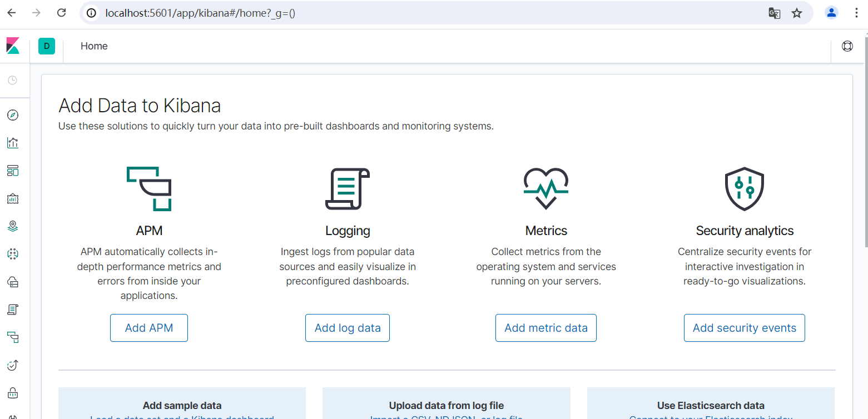Image resolution: width=868 pixels, height=419 pixels.
Task: Click the Security analytics shield icon
Action: [745, 188]
